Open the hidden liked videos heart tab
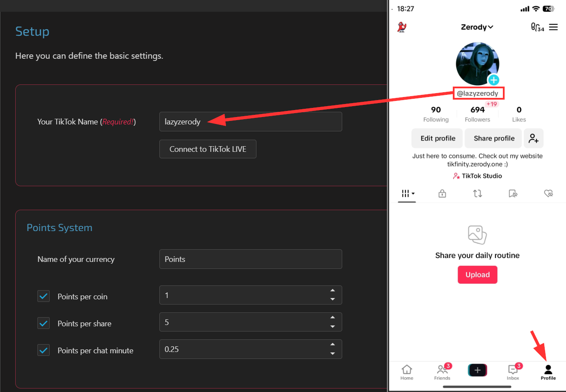Viewport: 566px width, 392px height. [549, 194]
